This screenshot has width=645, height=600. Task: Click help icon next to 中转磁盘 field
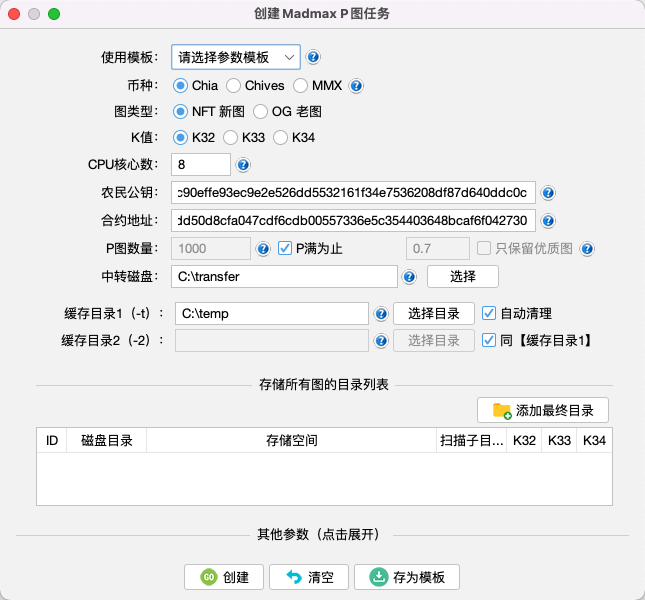pos(409,277)
